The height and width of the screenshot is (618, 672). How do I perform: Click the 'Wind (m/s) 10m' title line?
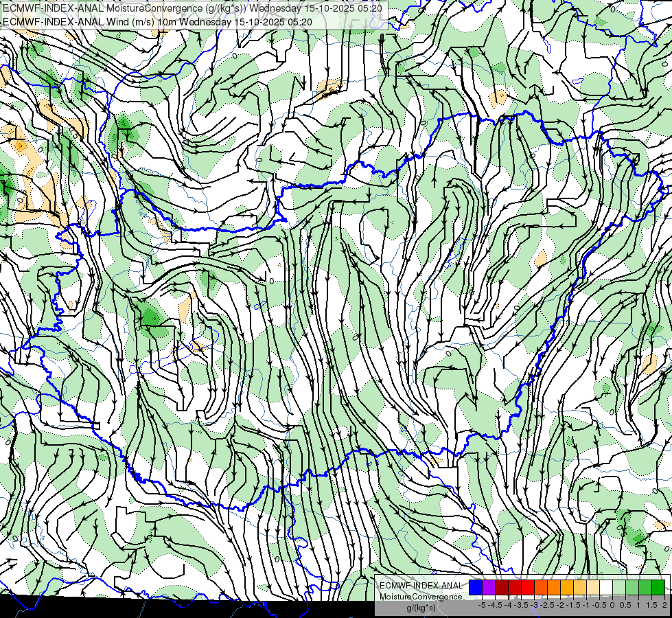[x=157, y=22]
